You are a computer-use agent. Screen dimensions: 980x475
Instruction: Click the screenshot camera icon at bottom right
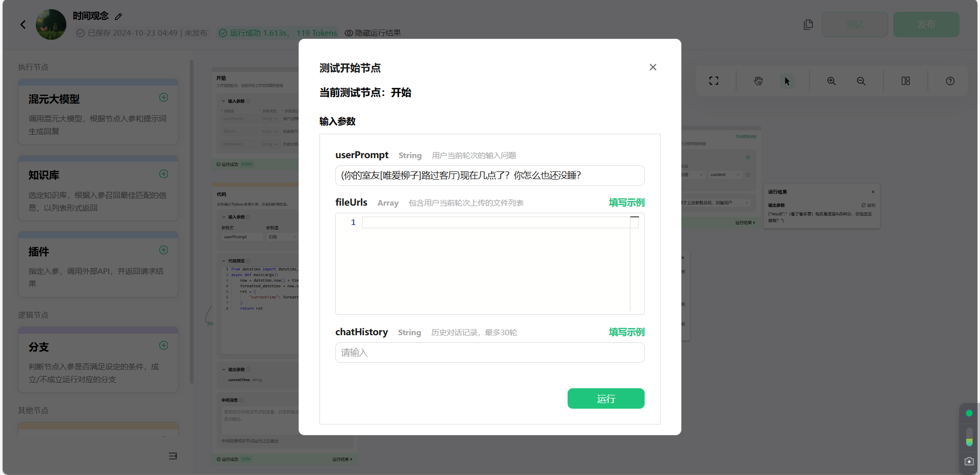[969, 461]
